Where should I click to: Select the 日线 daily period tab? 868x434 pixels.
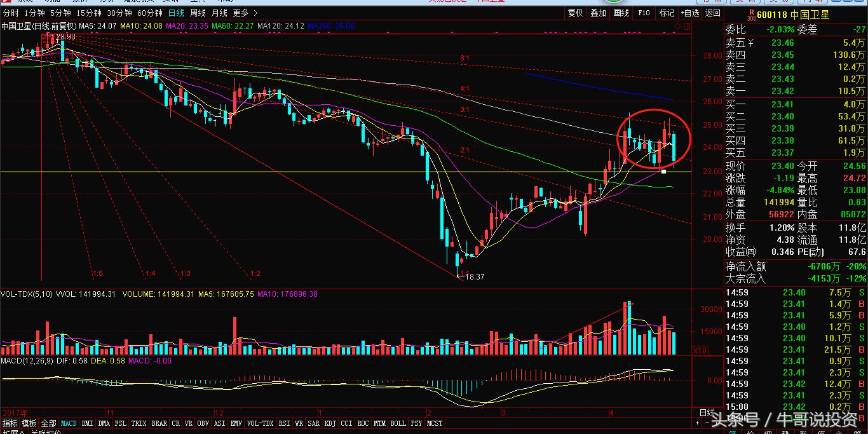click(x=177, y=13)
